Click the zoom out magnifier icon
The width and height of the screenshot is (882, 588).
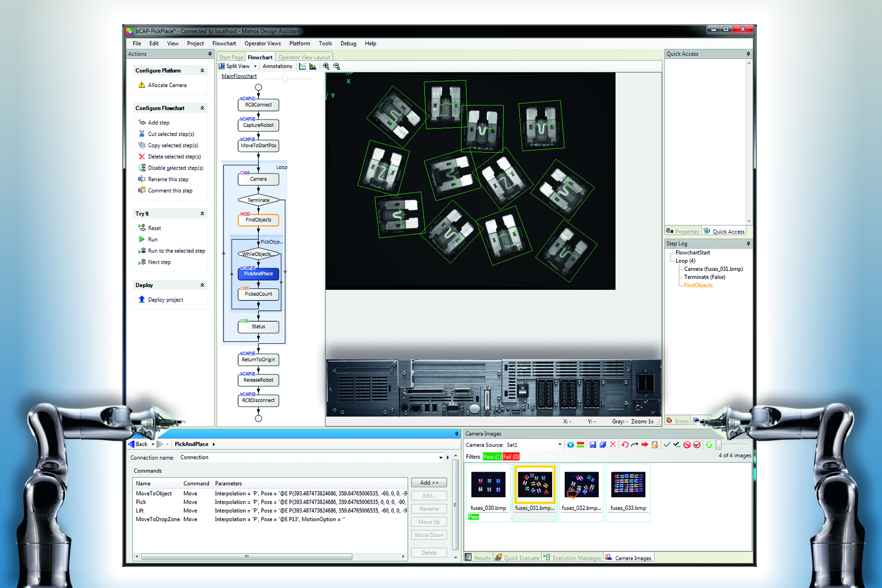[x=336, y=66]
